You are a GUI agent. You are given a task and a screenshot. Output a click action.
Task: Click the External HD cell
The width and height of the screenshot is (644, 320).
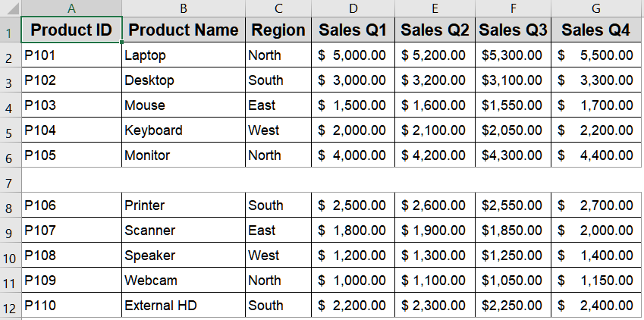pos(183,306)
